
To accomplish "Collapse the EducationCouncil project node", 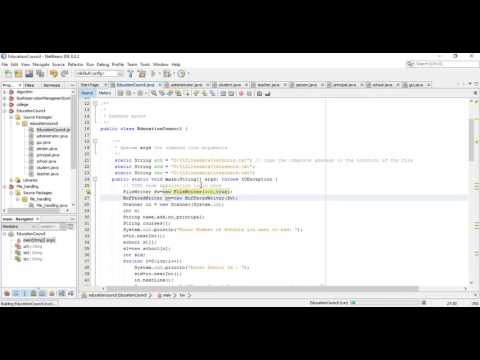I will point(5,111).
